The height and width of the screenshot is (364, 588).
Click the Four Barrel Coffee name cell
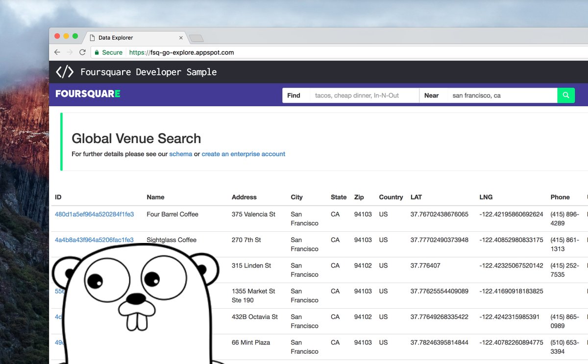point(172,214)
